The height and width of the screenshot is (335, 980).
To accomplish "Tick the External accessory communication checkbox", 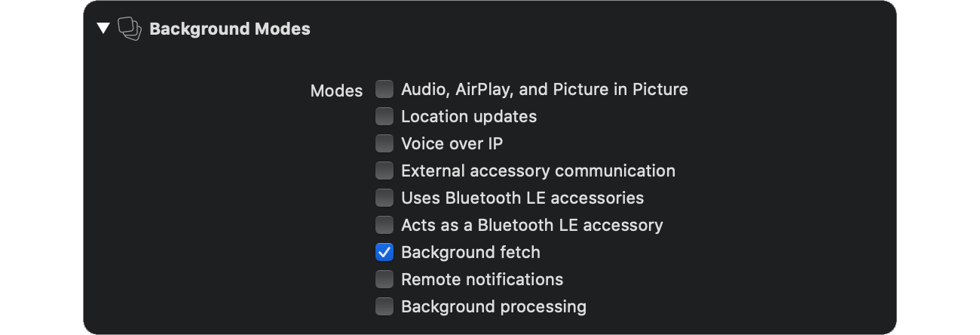I will pos(384,171).
